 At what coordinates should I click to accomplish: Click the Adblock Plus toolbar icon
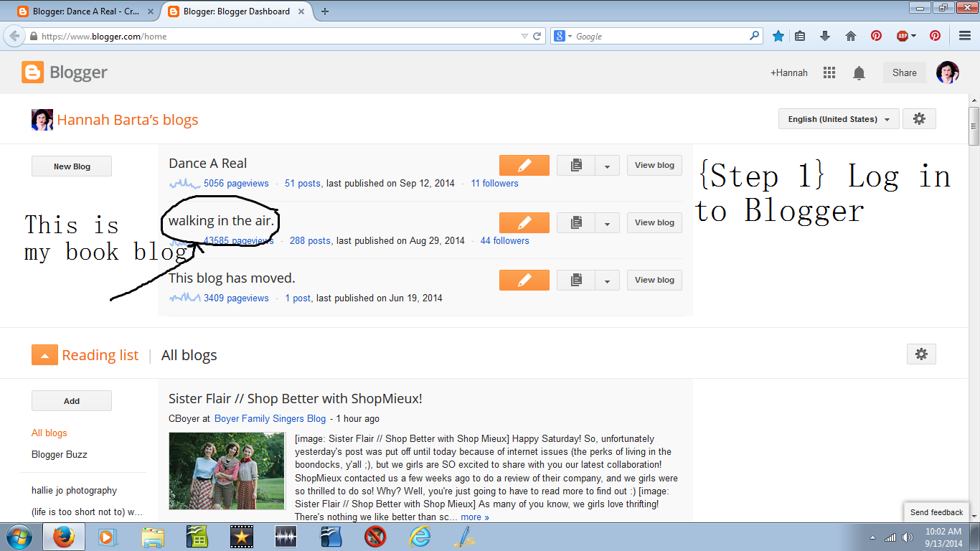coord(903,36)
